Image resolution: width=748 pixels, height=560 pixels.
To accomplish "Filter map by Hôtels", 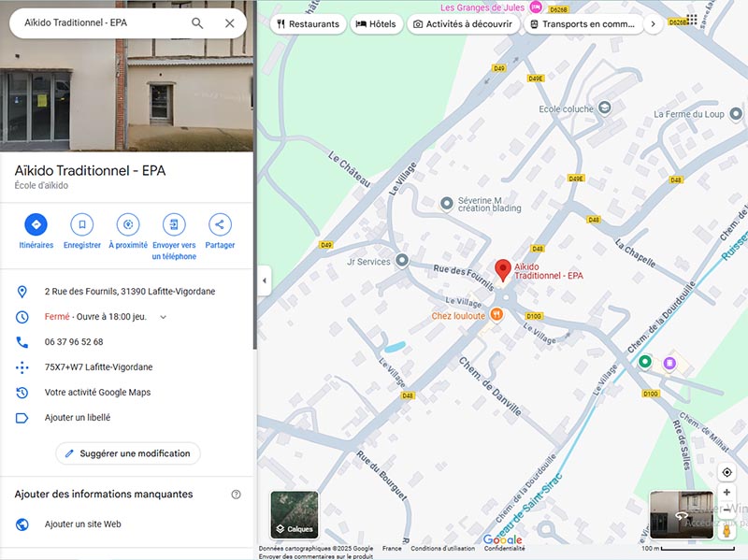I will point(376,23).
